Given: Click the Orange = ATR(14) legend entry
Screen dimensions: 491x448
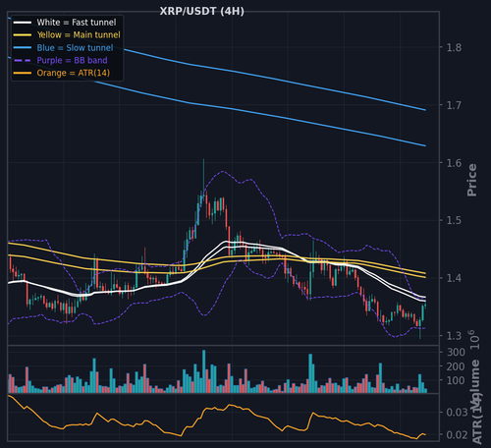Looking at the screenshot, I should tap(61, 73).
